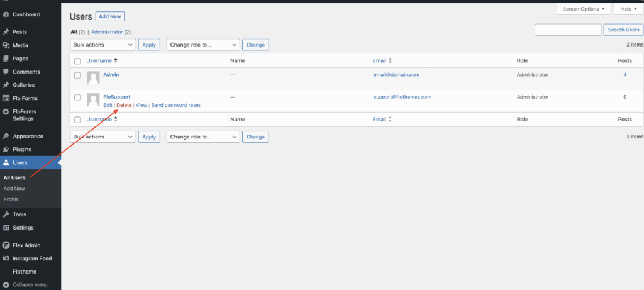This screenshot has width=644, height=290.
Task: Open Comments using its speech bubble icon
Action: click(6, 72)
